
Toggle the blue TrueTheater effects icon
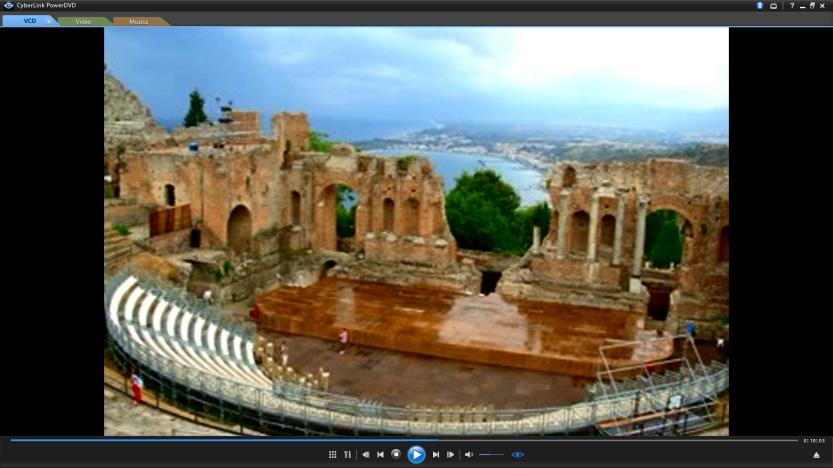517,455
